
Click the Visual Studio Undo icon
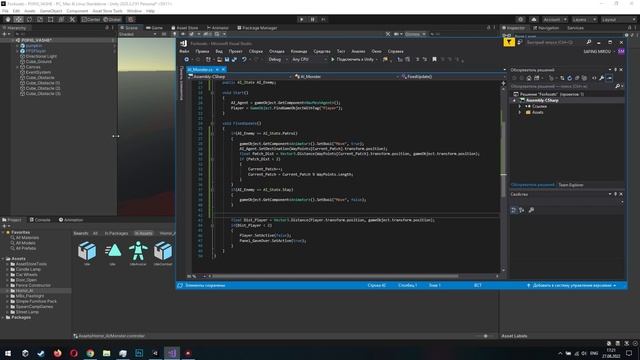[x=244, y=60]
